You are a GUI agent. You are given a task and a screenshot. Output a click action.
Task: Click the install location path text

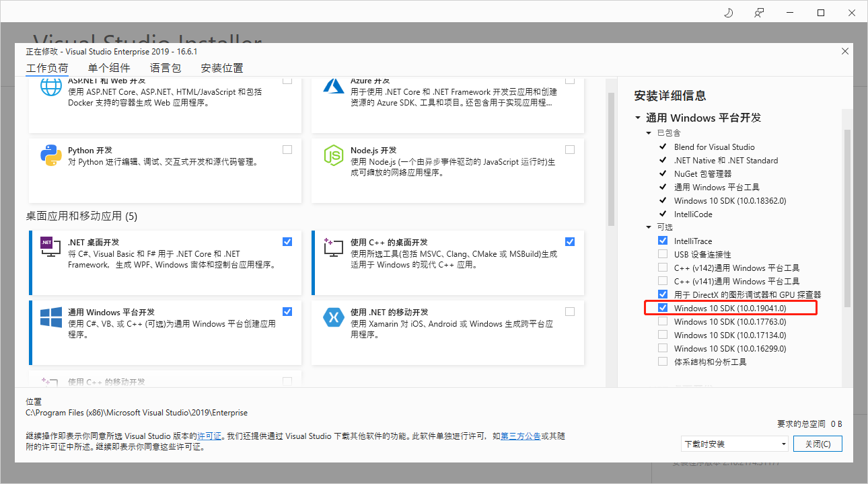point(137,413)
